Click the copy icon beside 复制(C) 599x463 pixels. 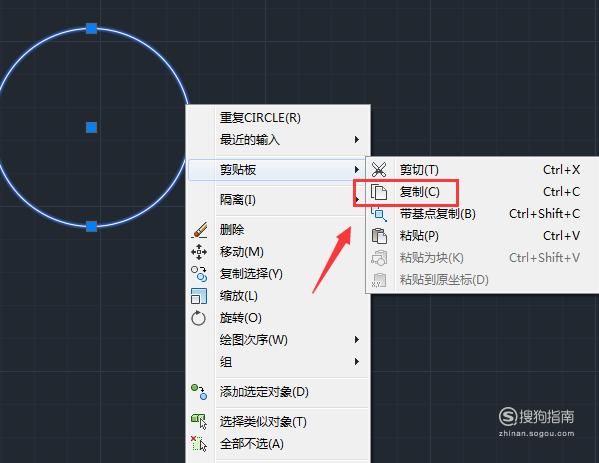[x=379, y=192]
